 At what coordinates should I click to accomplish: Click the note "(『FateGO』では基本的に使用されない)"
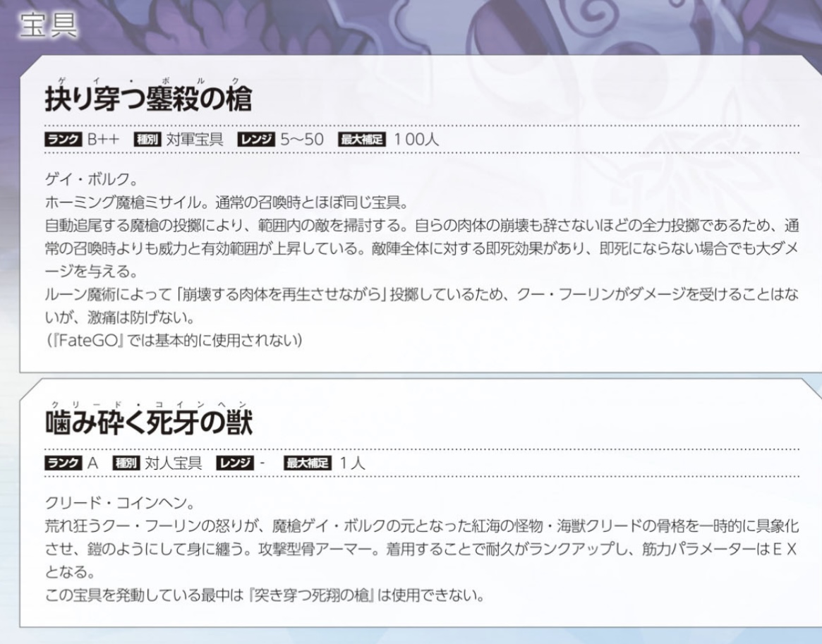pos(174,341)
